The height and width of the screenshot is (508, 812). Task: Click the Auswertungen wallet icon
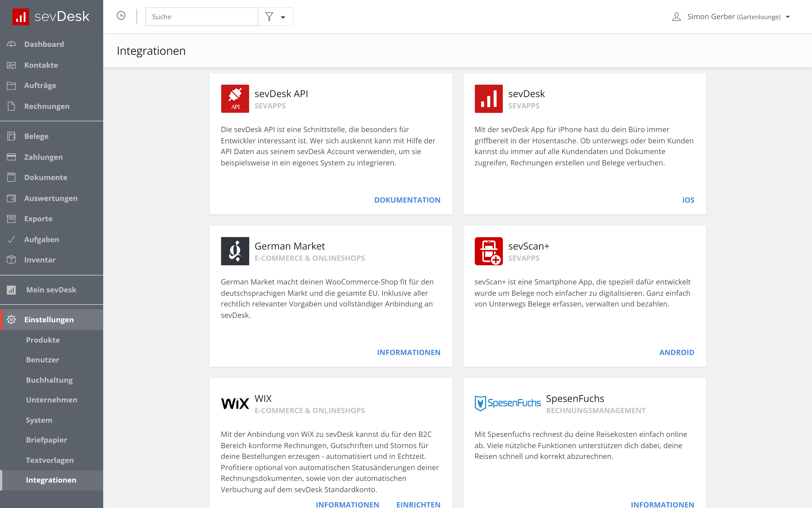click(x=11, y=198)
